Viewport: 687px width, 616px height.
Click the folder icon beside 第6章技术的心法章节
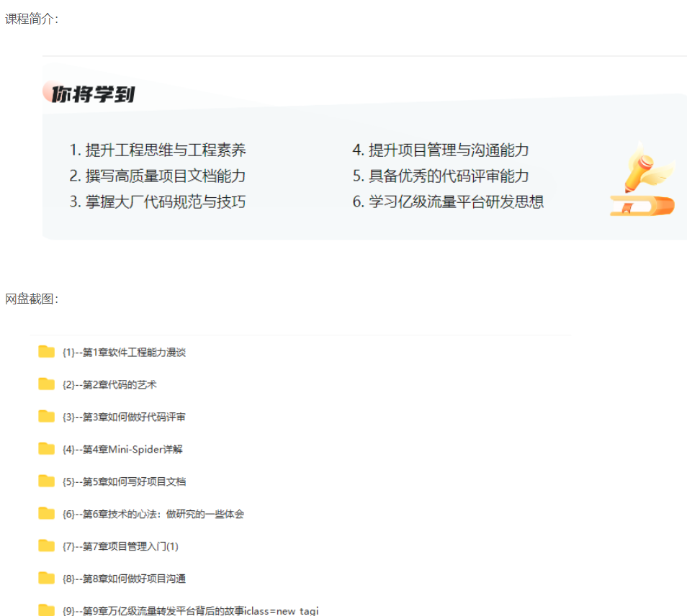tap(45, 514)
